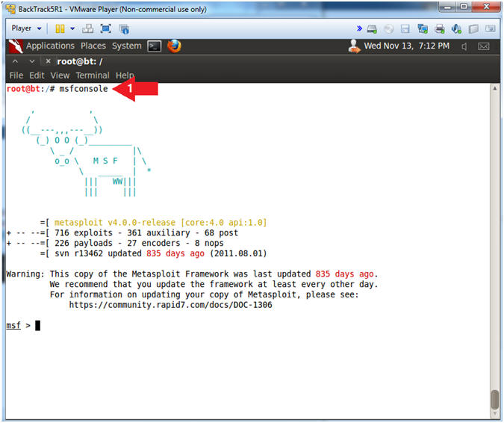Launch a terminal from the panel icon

pyautogui.click(x=154, y=46)
